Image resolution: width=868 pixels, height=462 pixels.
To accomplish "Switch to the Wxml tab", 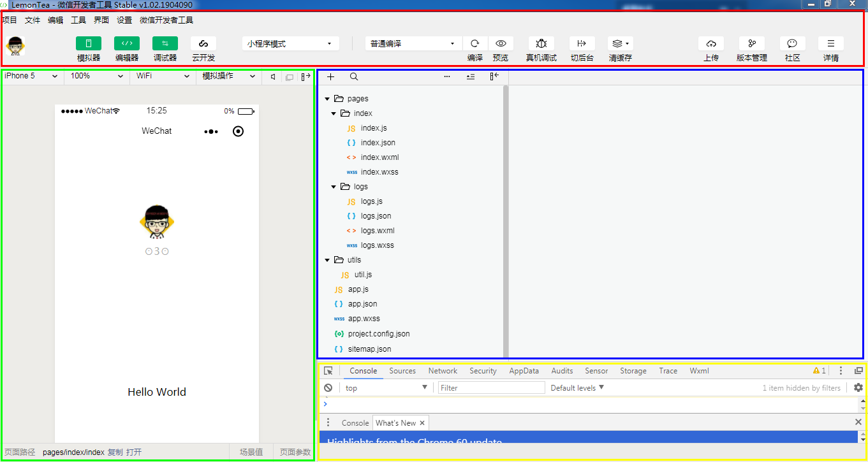I will click(x=699, y=371).
